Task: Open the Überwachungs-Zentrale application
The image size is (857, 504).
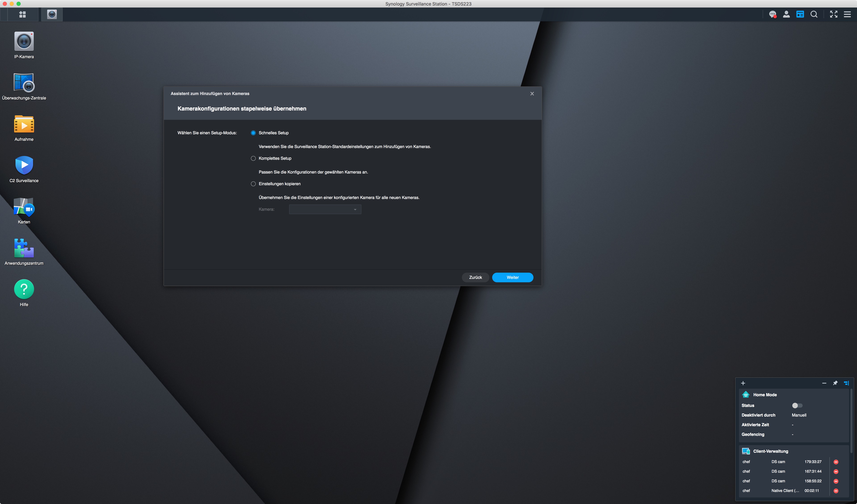Action: [x=24, y=83]
